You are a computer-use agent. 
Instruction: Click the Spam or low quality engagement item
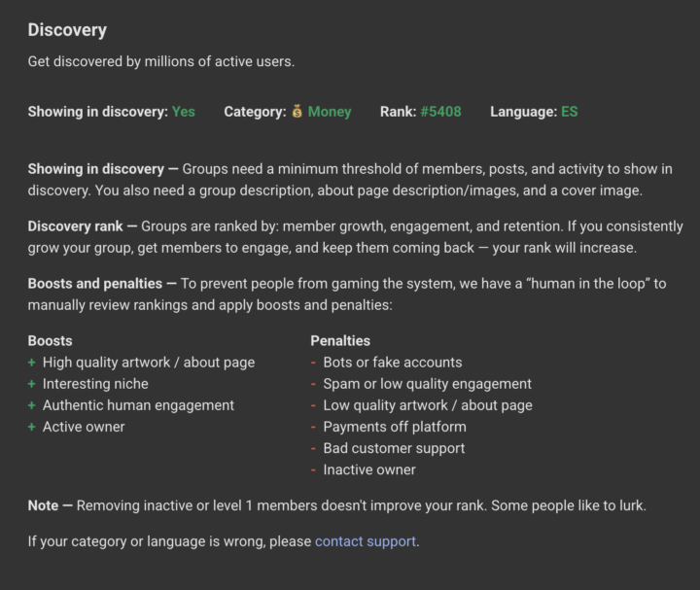(427, 384)
